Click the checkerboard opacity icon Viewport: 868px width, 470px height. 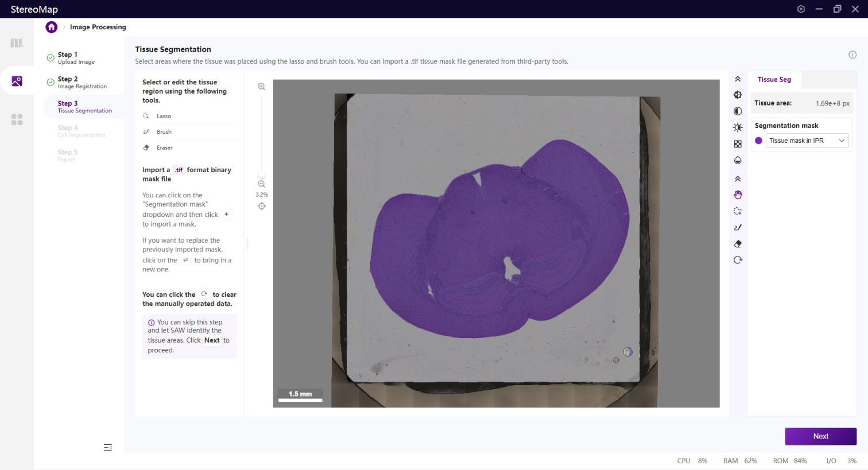(x=738, y=144)
